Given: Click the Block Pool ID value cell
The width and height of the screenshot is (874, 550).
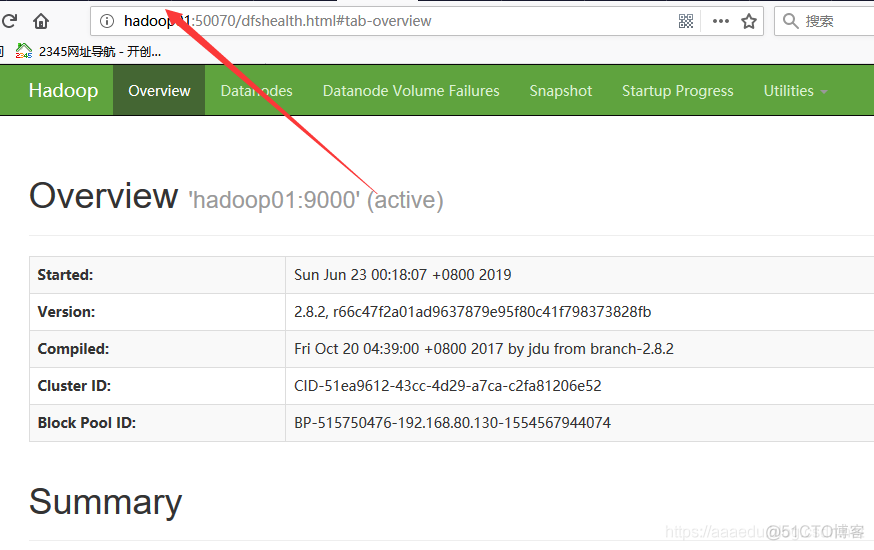Looking at the screenshot, I should click(580, 423).
